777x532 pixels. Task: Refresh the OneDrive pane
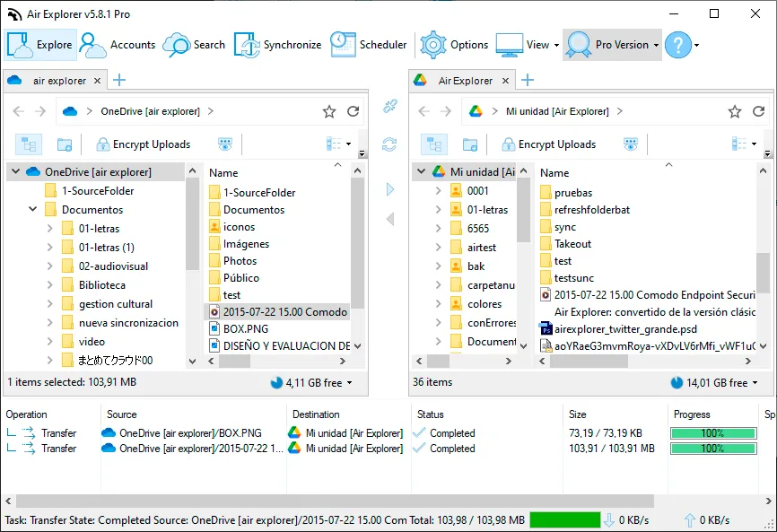[353, 111]
